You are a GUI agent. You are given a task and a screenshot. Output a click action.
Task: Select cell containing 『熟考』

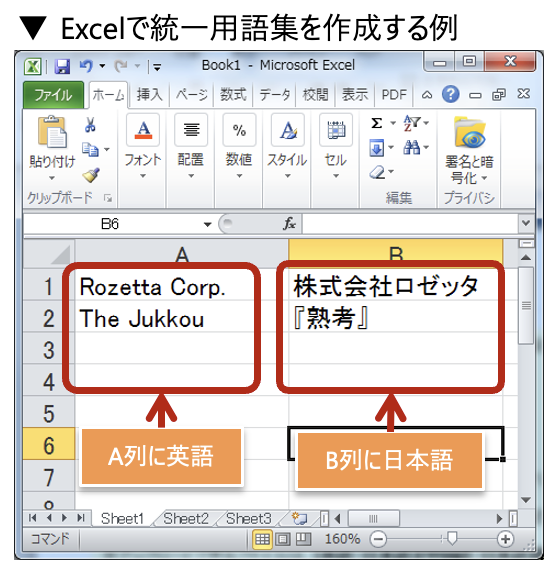click(396, 317)
